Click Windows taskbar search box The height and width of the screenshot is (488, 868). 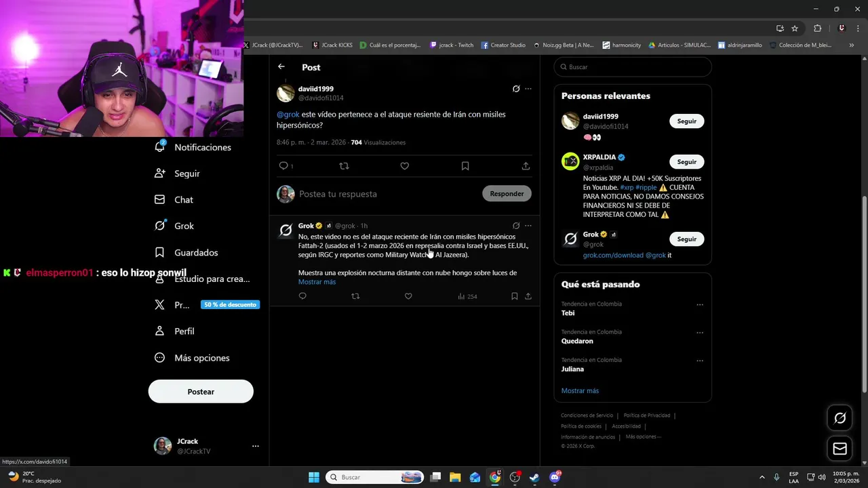pos(375,477)
